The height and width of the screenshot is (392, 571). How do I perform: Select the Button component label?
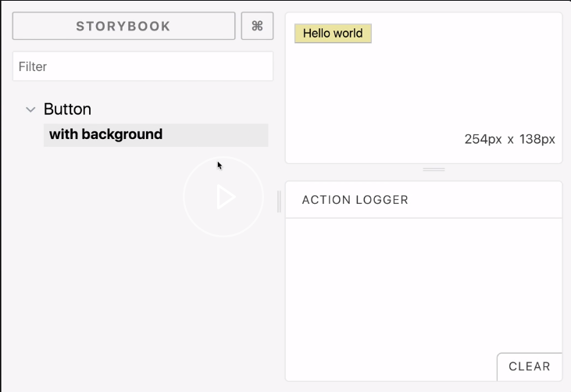click(67, 109)
